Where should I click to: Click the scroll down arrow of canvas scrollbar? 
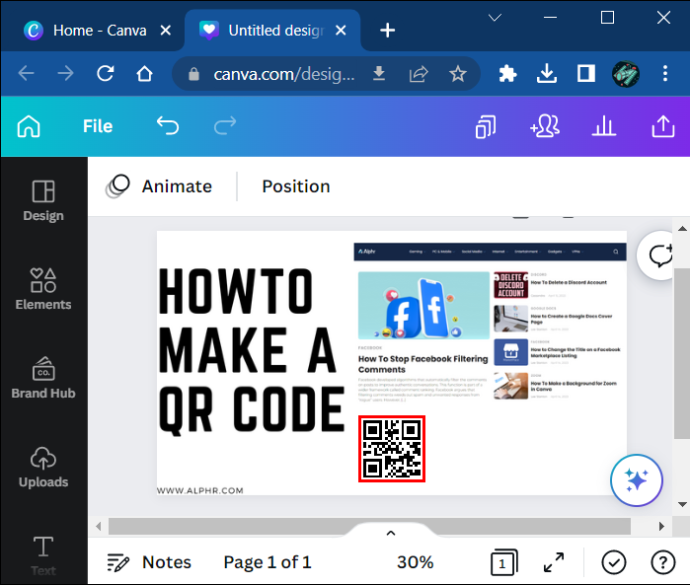[682, 504]
